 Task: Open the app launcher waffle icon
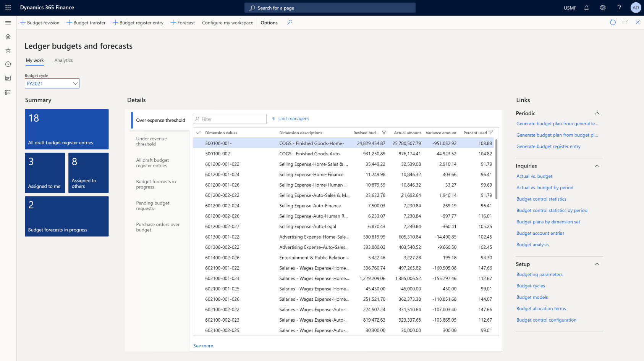pyautogui.click(x=8, y=8)
